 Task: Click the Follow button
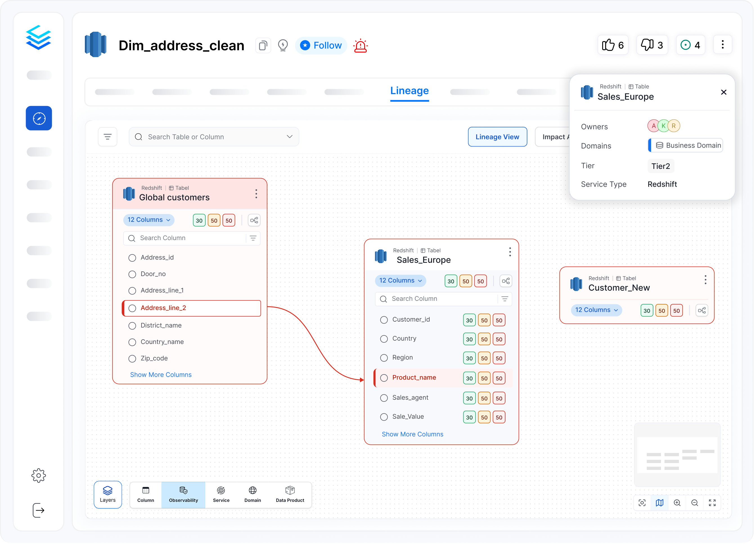[x=321, y=45]
